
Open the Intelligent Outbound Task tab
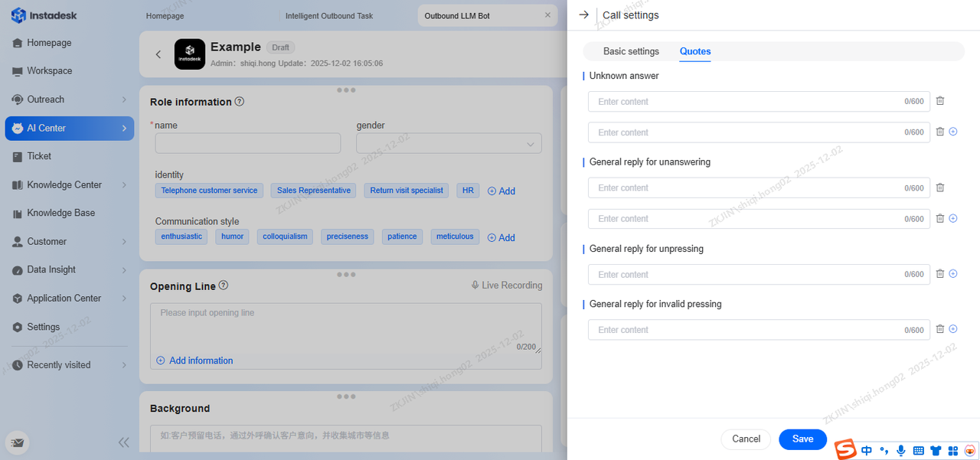click(329, 15)
